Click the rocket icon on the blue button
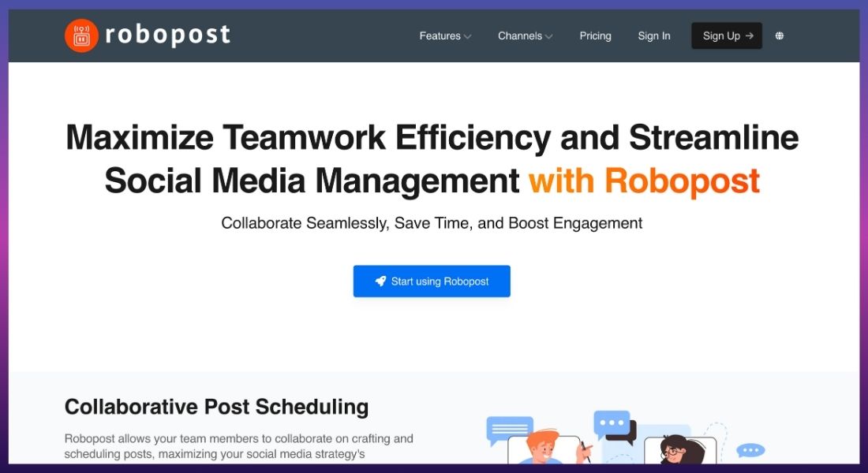This screenshot has height=473, width=868. [x=381, y=281]
